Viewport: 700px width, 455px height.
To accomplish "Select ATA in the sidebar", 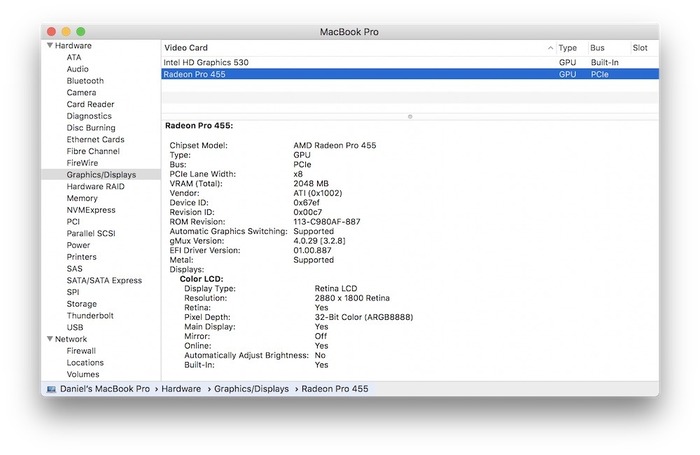I will (74, 57).
